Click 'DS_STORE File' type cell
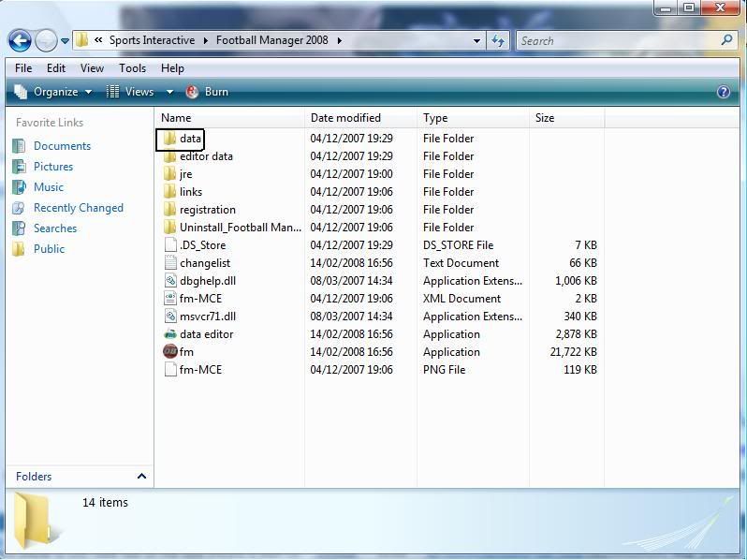Viewport: 747px width, 560px height. click(459, 245)
